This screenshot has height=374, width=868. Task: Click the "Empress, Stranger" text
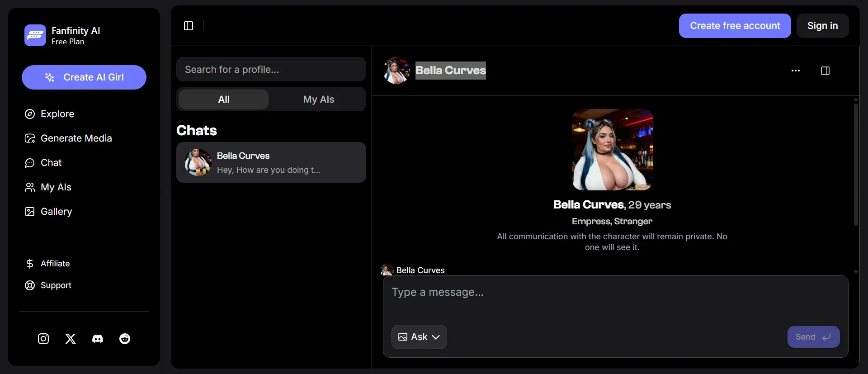coord(612,221)
